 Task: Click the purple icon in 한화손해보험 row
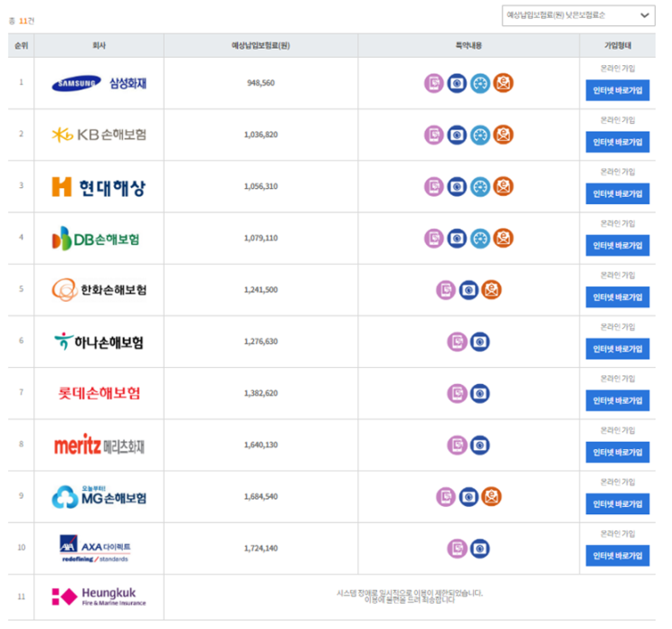[446, 290]
